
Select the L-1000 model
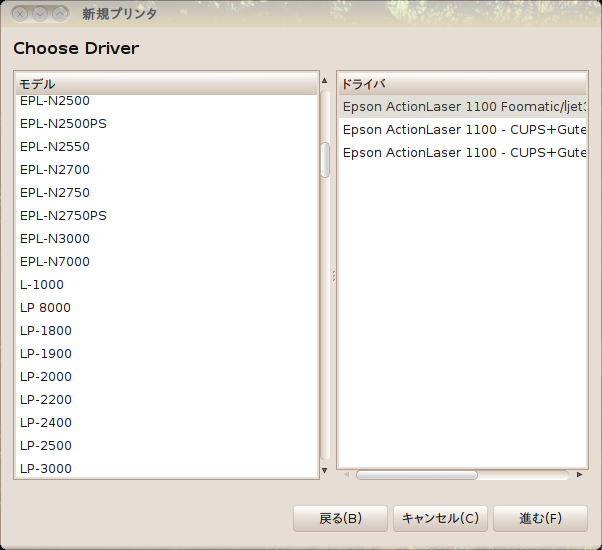[167, 285]
